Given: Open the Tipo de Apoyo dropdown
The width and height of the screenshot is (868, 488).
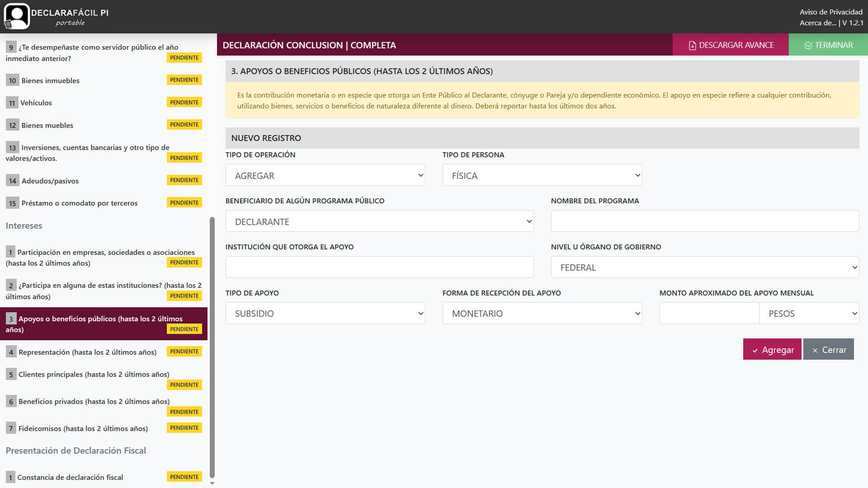Looking at the screenshot, I should pyautogui.click(x=325, y=314).
